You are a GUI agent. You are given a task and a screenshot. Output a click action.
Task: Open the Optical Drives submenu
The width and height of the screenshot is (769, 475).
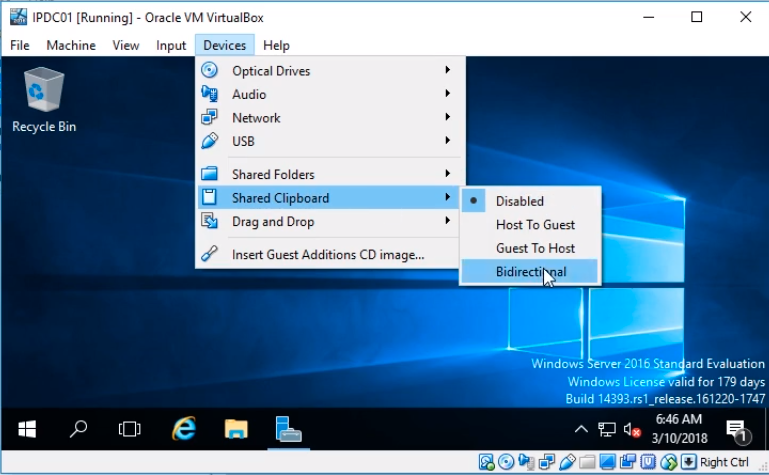pos(330,71)
